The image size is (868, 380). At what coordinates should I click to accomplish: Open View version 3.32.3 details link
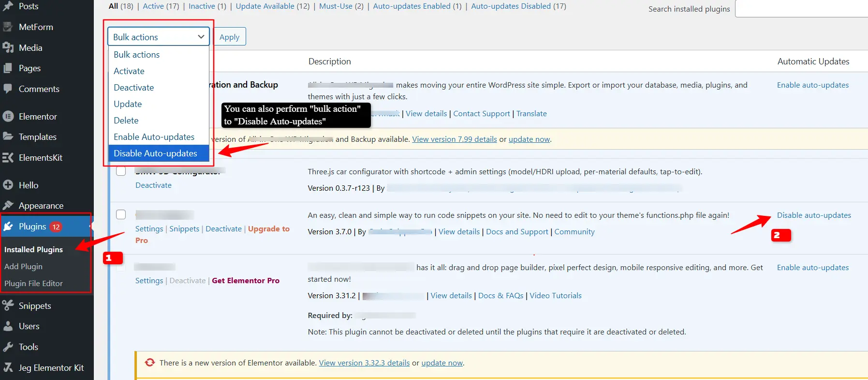[x=364, y=363]
